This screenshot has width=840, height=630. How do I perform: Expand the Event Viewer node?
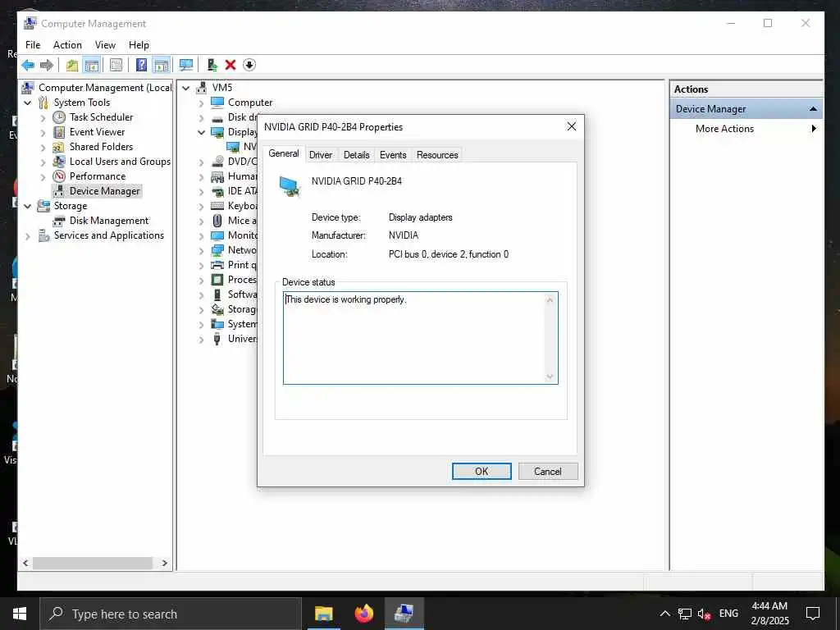pos(43,132)
